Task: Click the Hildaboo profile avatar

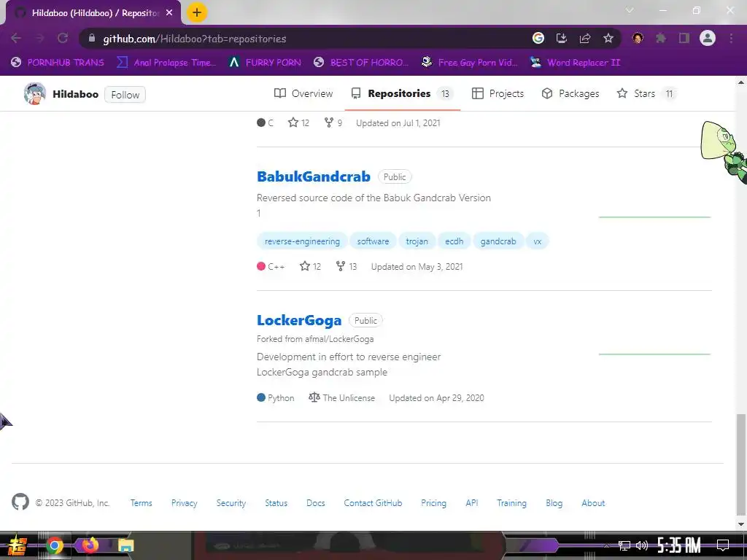Action: (x=35, y=94)
